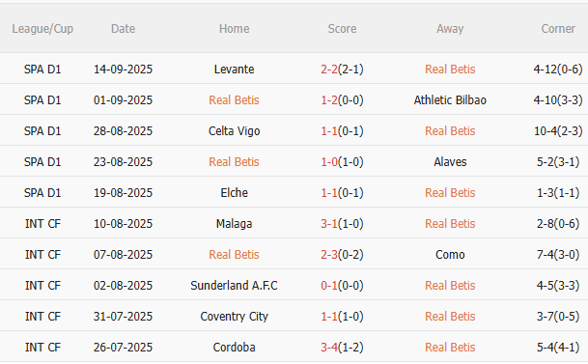Open the 2-3(0-2) Como match score
Screen dimensions: 588x364
point(342,255)
